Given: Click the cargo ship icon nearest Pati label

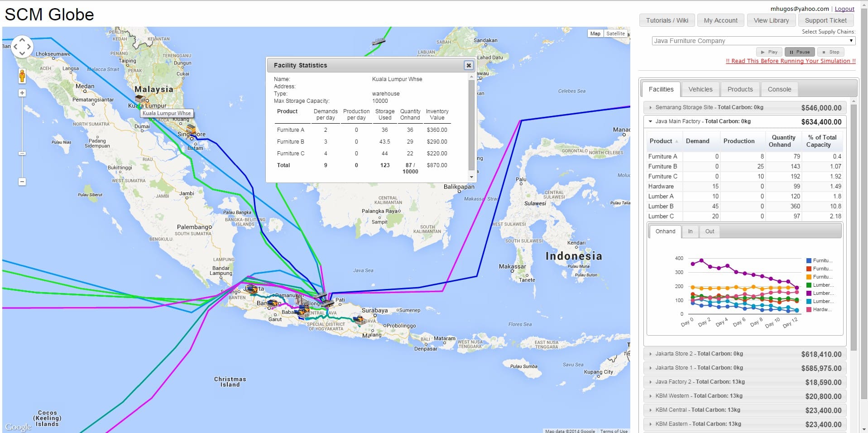Looking at the screenshot, I should point(327,303).
